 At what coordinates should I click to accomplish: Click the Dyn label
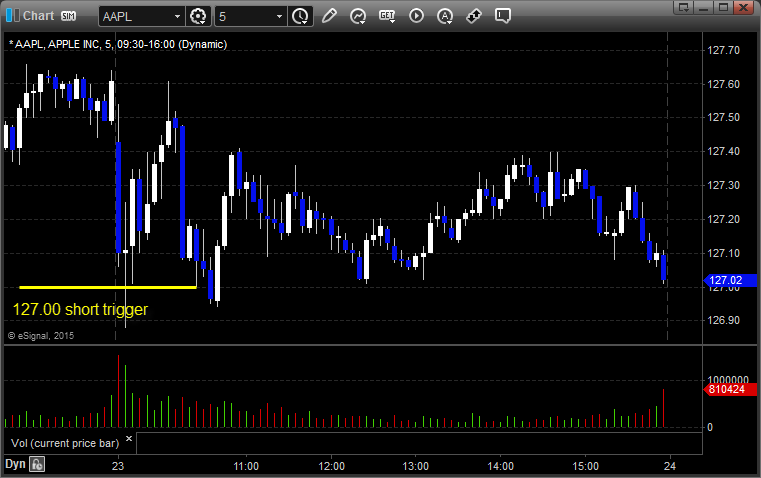(15, 464)
